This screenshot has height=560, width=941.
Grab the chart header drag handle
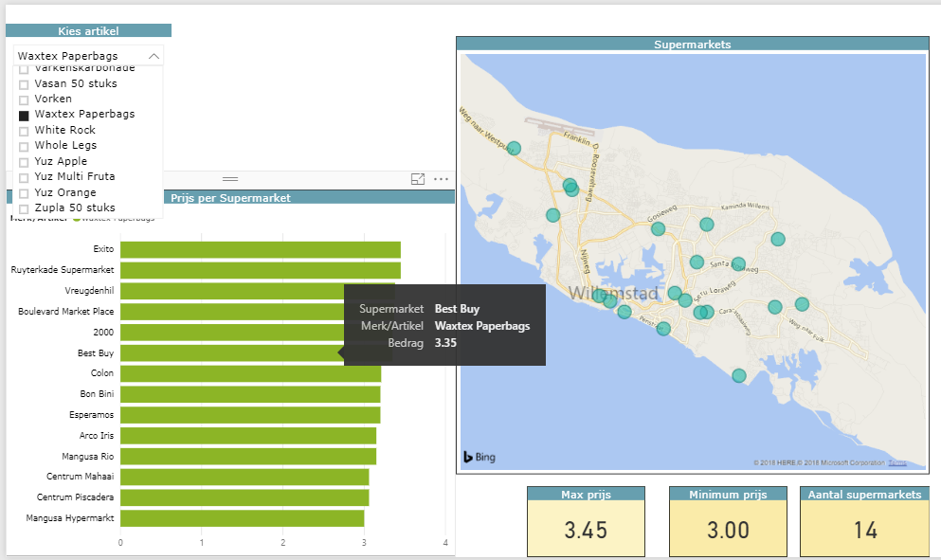point(230,179)
